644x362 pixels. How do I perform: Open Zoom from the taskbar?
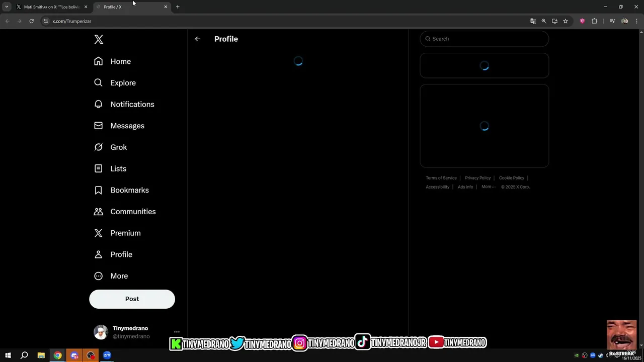[x=107, y=355]
